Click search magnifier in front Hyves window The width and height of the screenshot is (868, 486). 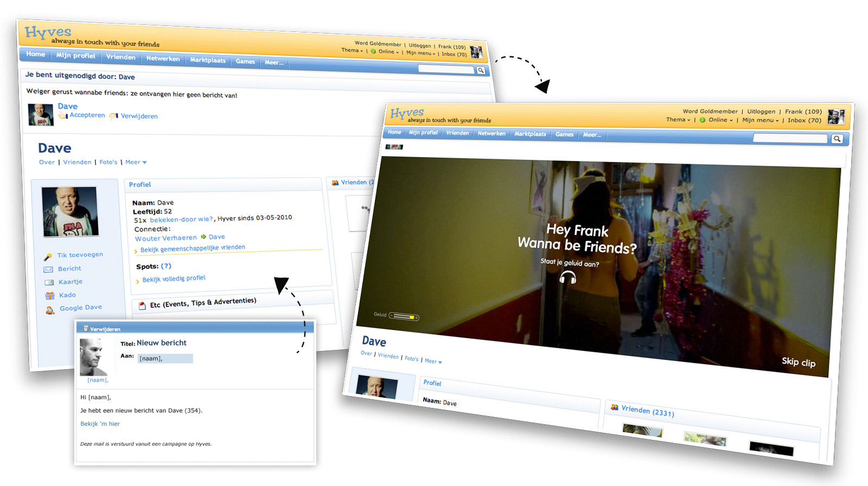[x=837, y=139]
